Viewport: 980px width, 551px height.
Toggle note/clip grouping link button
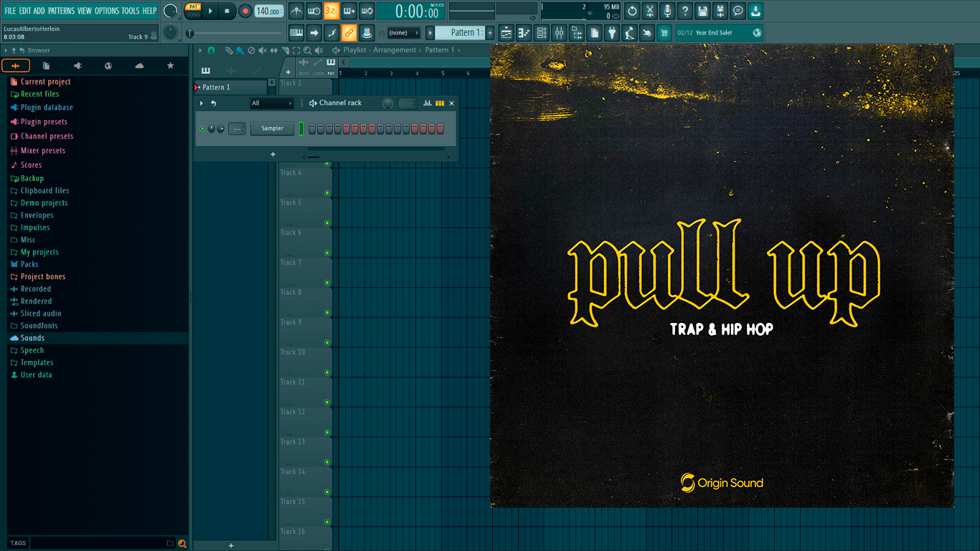pos(349,32)
